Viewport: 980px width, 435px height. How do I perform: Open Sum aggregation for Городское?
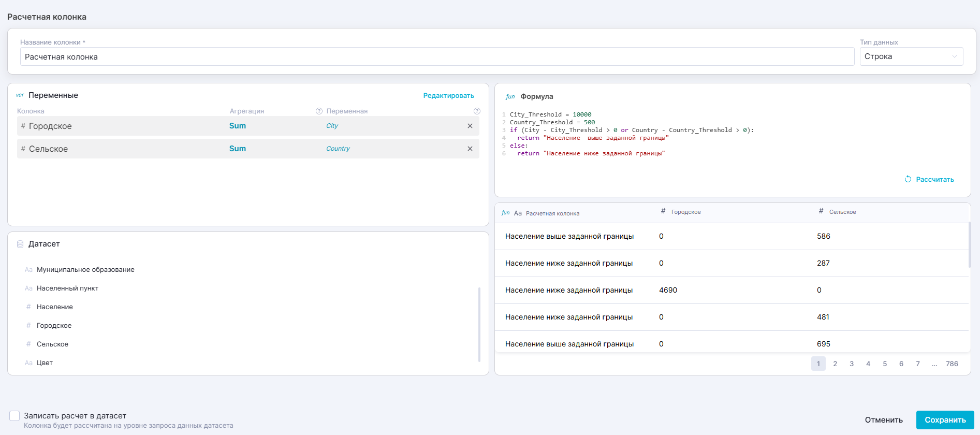[x=238, y=126]
